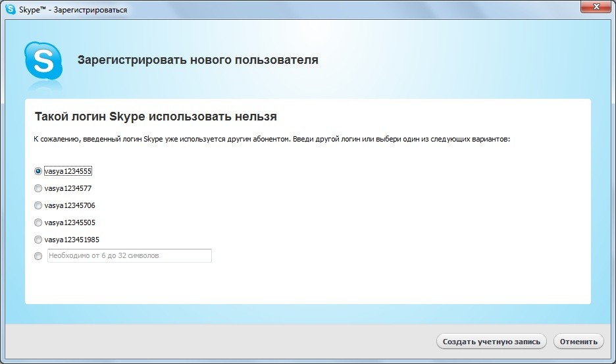Pick the vasya12345706 radio button
The width and height of the screenshot is (616, 364).
click(x=38, y=205)
